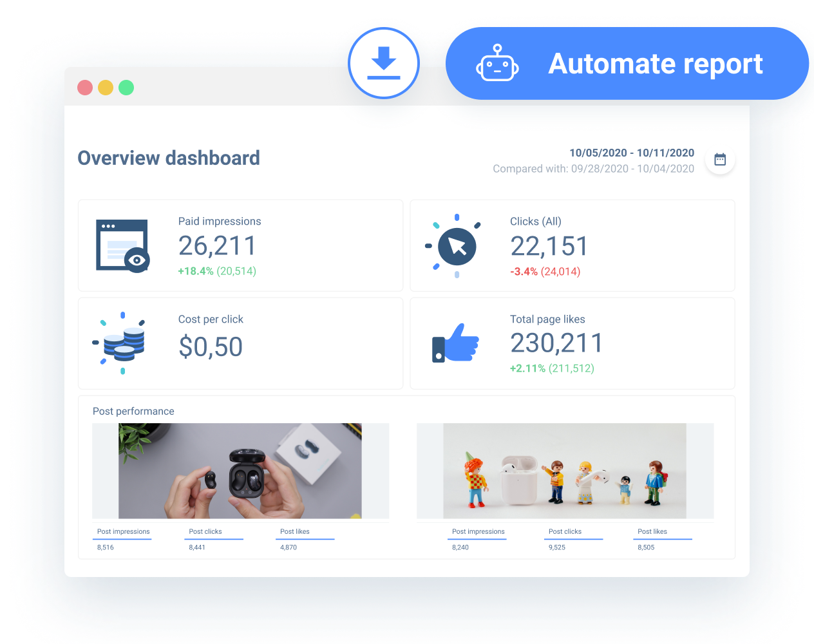The height and width of the screenshot is (644, 814).
Task: Click the Overview dashboard heading
Action: click(x=169, y=158)
